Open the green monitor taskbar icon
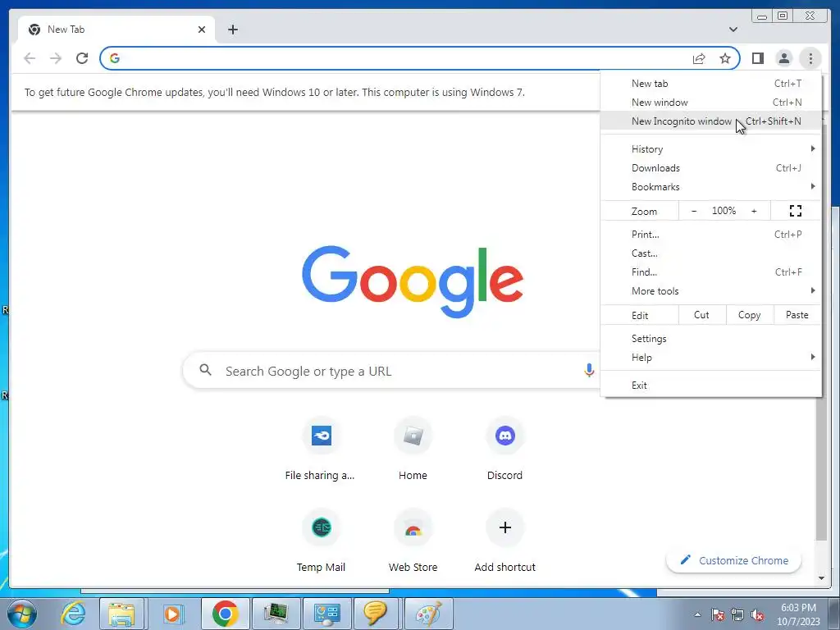Screen dimensions: 840x630 click(x=276, y=614)
